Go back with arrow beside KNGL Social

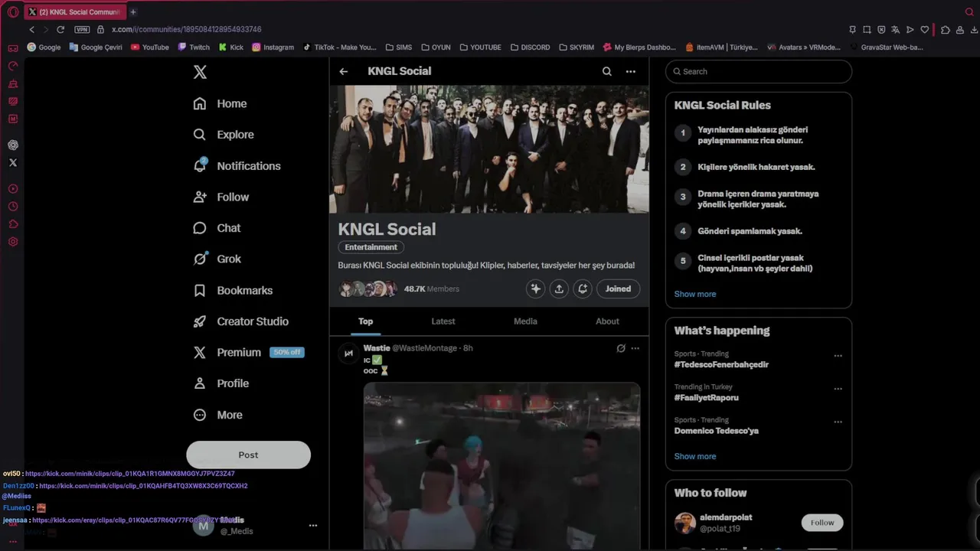(344, 71)
